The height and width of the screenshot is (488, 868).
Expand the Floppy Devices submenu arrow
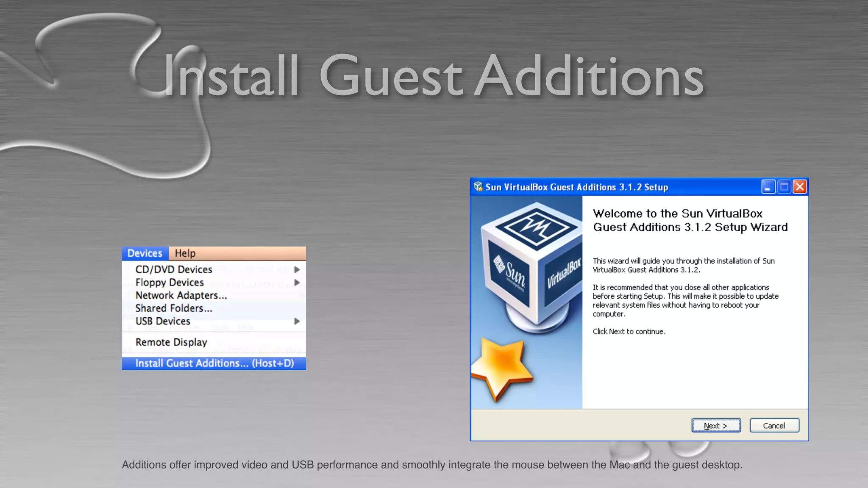pyautogui.click(x=297, y=283)
